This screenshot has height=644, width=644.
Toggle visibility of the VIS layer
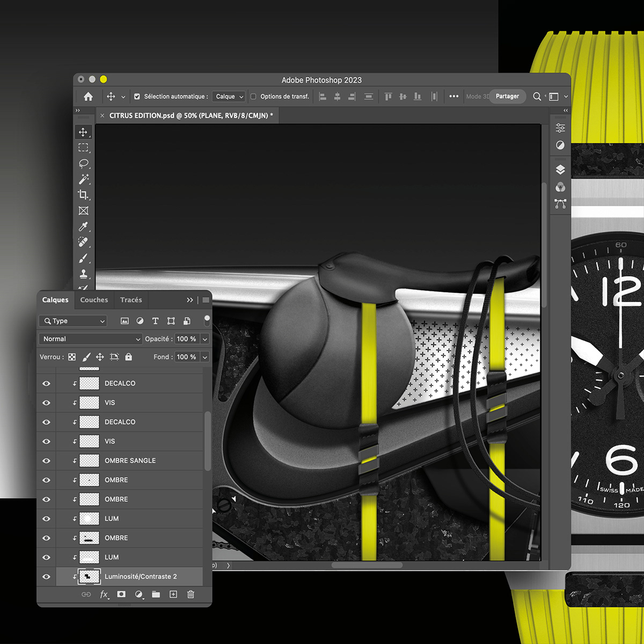(x=46, y=402)
